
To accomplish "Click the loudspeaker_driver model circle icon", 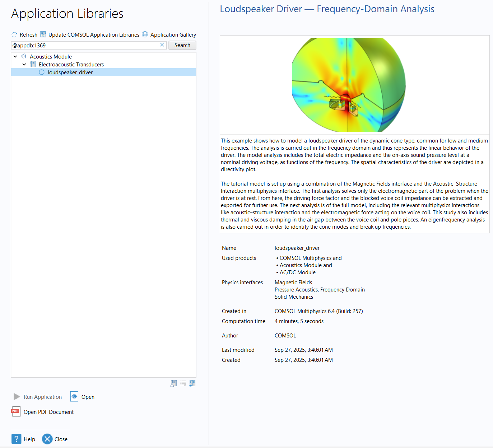I will pos(42,72).
